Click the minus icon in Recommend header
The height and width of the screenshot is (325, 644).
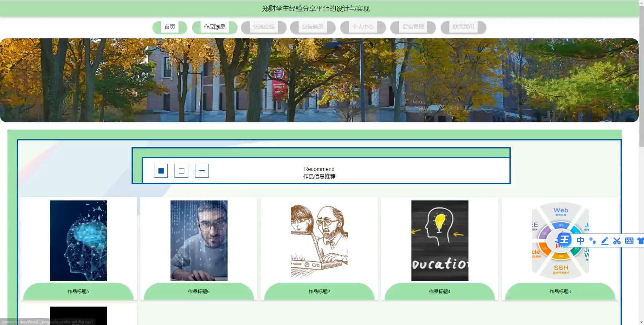coord(202,171)
